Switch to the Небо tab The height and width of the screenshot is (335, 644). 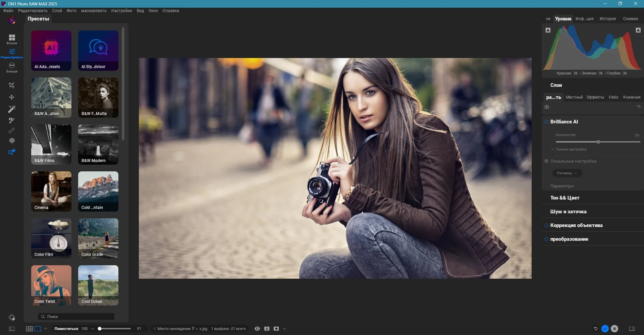(613, 97)
